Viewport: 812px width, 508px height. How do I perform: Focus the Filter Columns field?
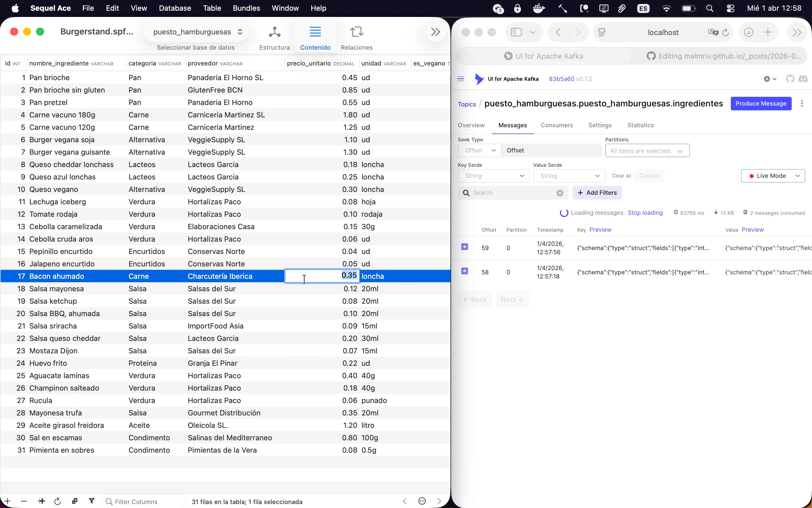(x=144, y=501)
